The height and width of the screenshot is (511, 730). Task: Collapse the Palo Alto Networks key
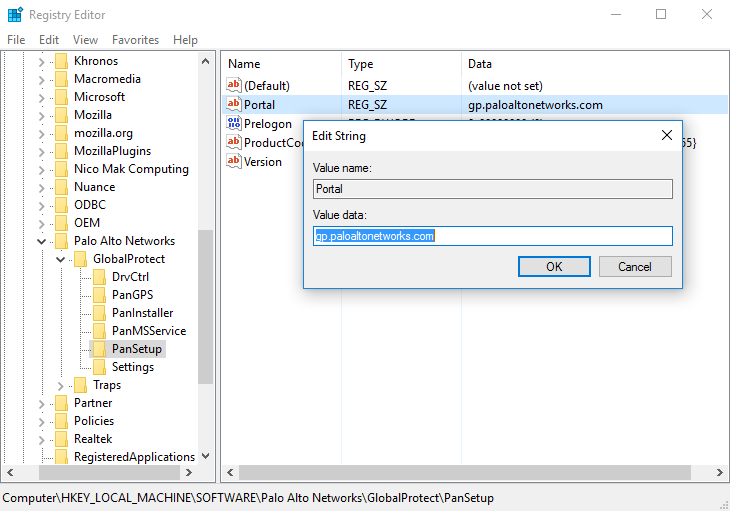point(41,242)
